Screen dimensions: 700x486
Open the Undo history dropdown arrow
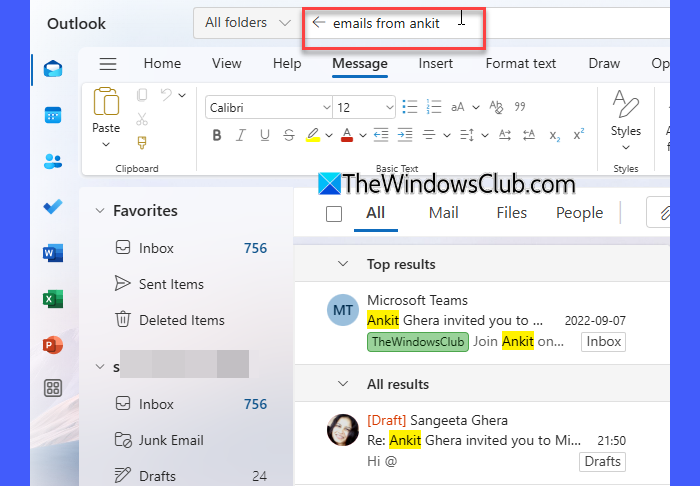pos(182,95)
